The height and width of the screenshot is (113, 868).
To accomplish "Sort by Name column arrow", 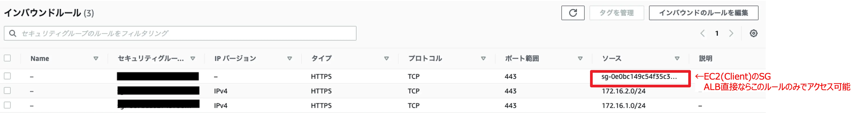I will [96, 59].
